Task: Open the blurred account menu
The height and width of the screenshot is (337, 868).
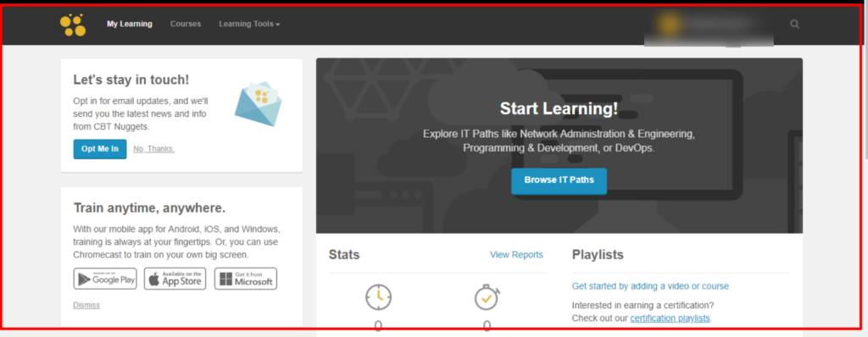Action: pos(709,28)
